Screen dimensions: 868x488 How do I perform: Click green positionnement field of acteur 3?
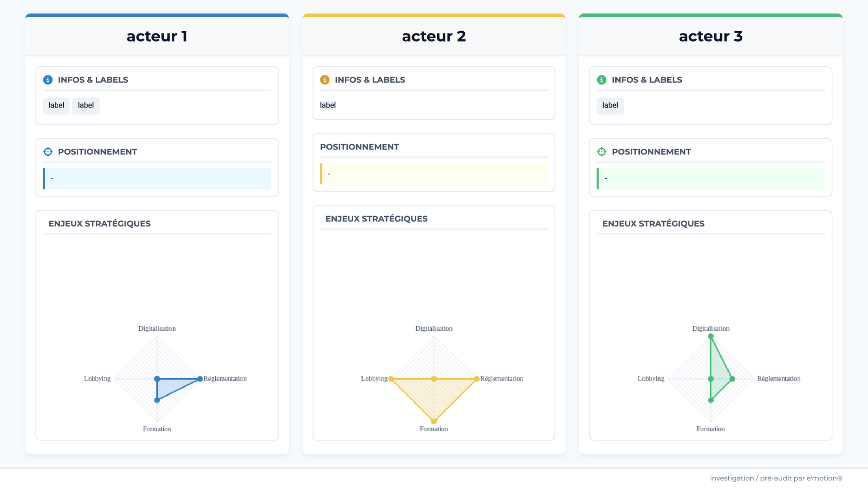click(711, 178)
